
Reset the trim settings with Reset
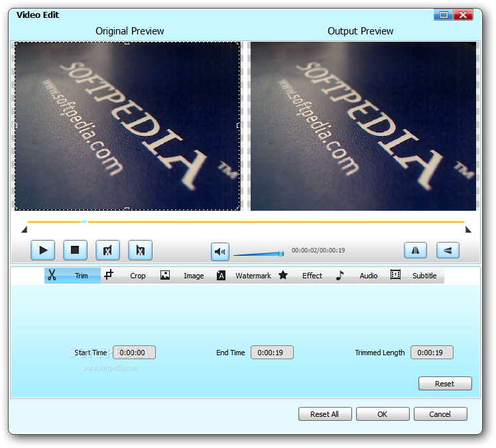[445, 384]
